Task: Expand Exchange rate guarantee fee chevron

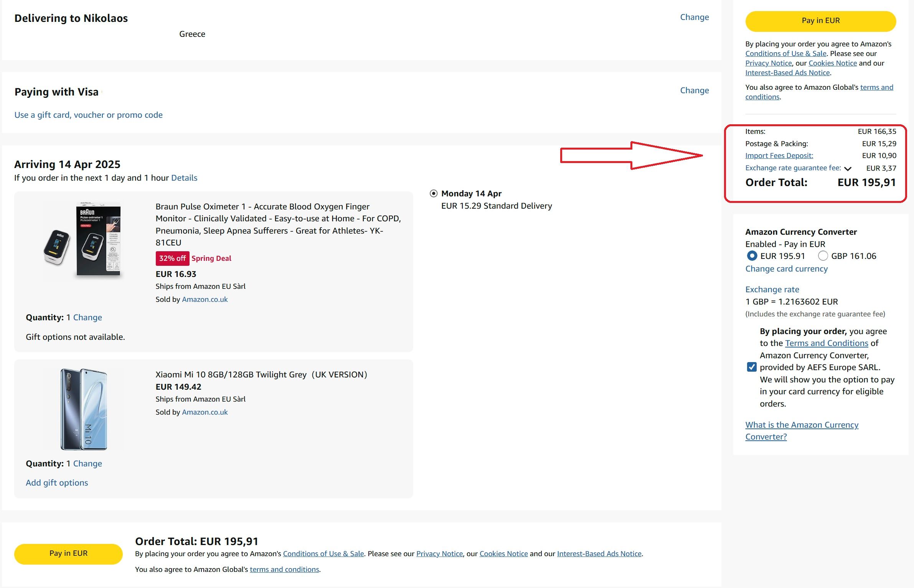Action: [x=848, y=168]
